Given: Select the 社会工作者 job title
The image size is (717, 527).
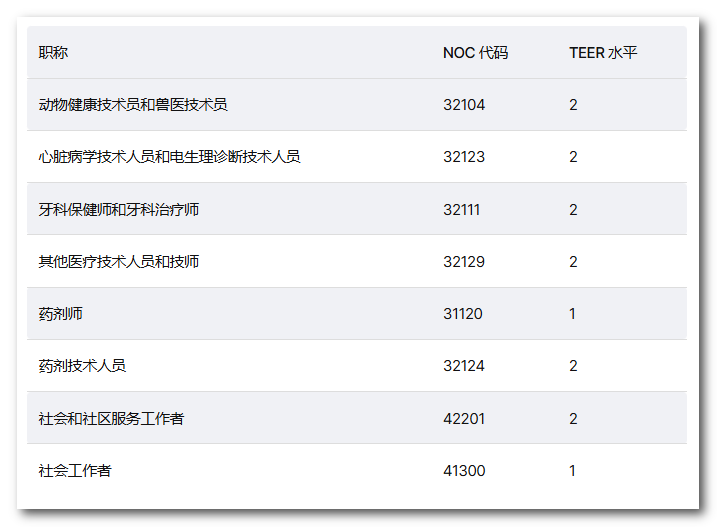Looking at the screenshot, I should 75,471.
